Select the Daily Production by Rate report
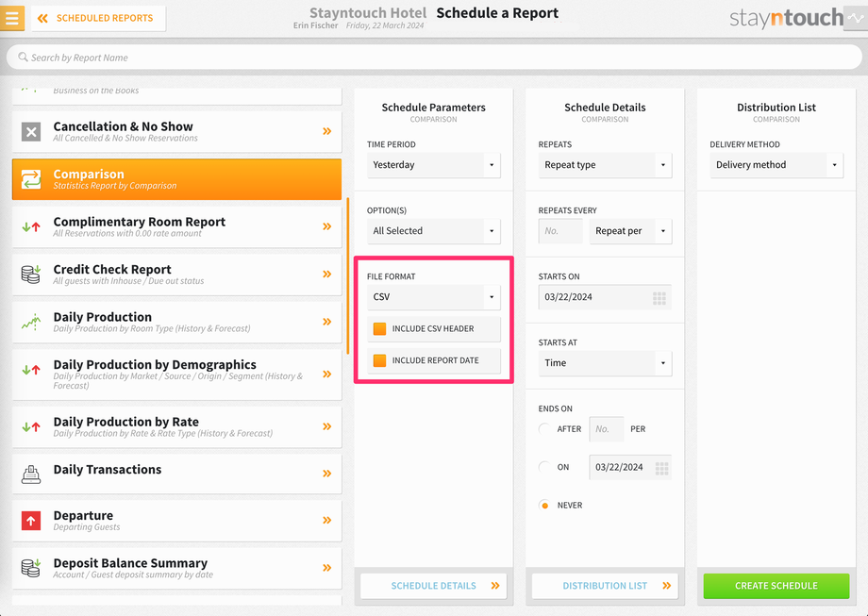Image resolution: width=868 pixels, height=616 pixels. [176, 426]
